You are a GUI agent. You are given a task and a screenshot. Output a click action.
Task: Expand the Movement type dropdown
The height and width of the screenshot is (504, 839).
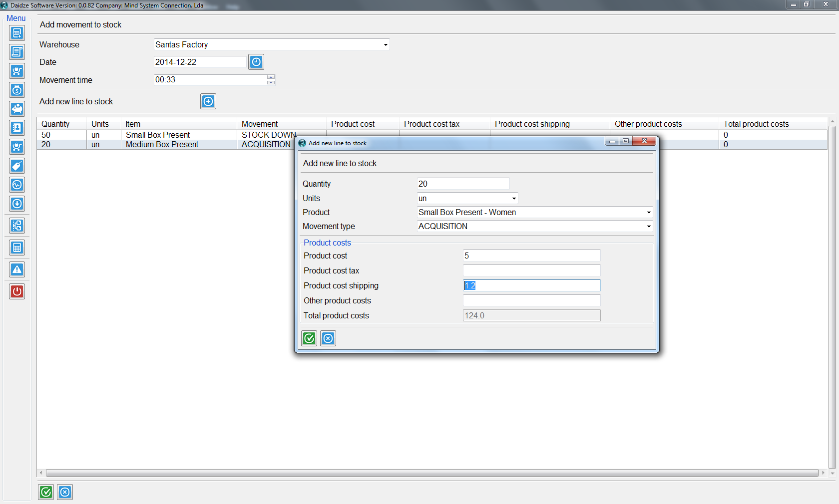[x=648, y=227]
